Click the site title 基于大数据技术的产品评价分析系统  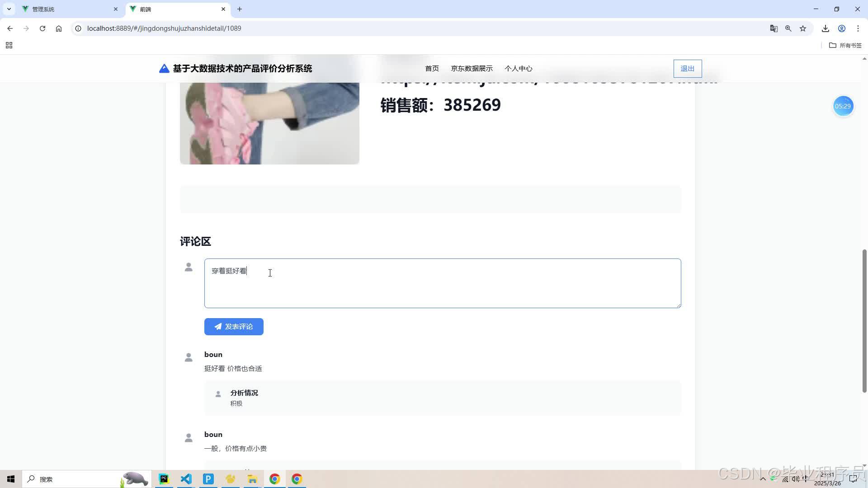[x=242, y=69]
